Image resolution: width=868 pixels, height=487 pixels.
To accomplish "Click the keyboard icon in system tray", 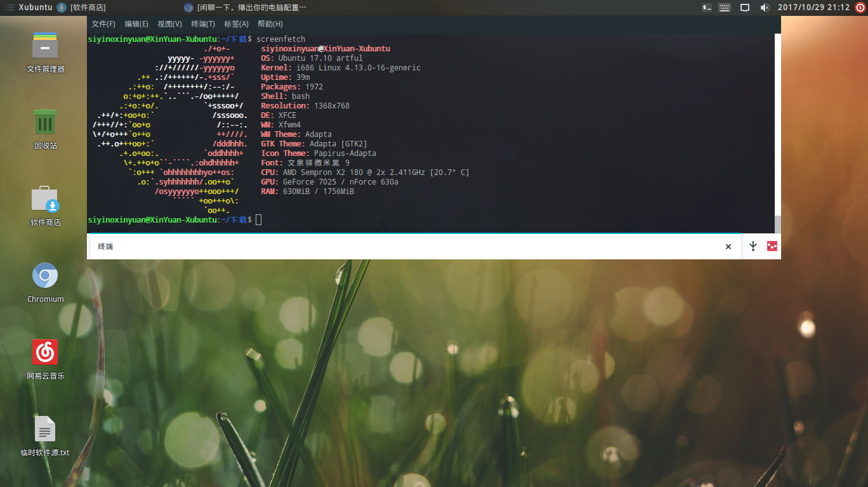I will 725,8.
